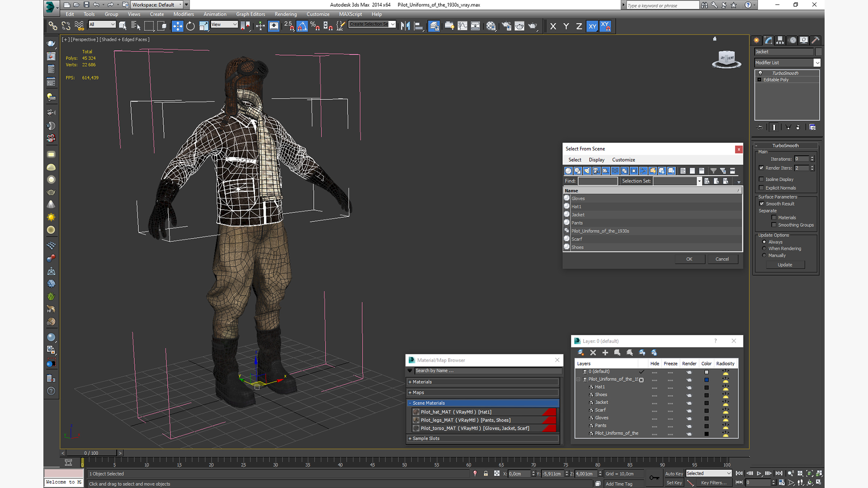Open the Workspace Default dropdown
Viewport: 868px width, 488px height.
156,5
